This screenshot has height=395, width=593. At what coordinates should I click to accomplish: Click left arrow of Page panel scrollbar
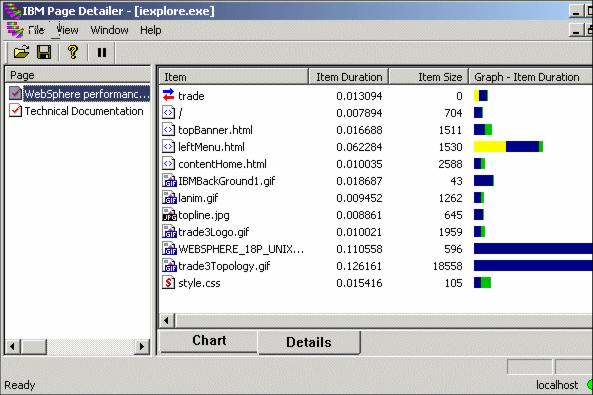point(12,346)
